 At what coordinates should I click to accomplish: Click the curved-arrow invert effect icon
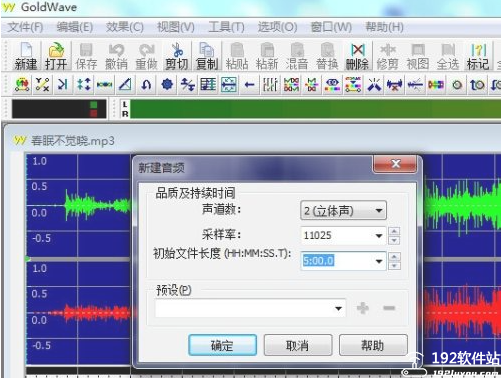[x=146, y=85]
